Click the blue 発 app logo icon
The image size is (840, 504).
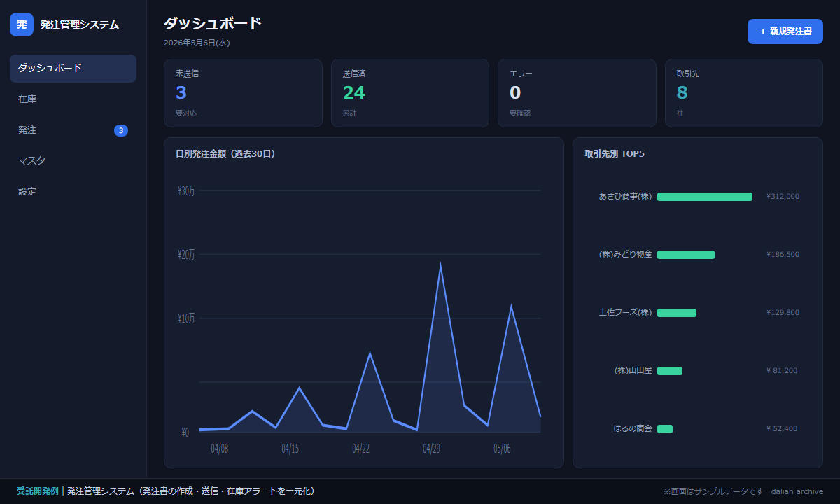coord(22,24)
